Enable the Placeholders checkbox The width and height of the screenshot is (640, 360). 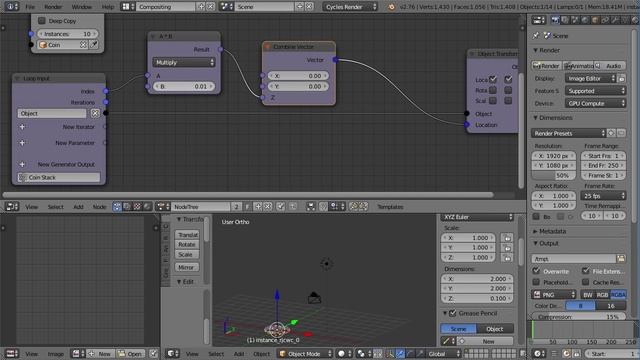[x=536, y=282]
